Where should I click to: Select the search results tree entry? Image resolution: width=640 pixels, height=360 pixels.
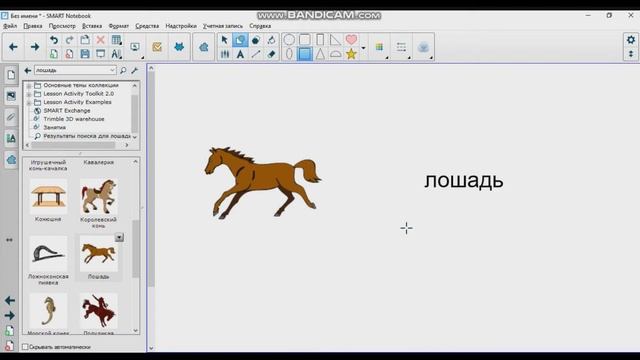87,136
